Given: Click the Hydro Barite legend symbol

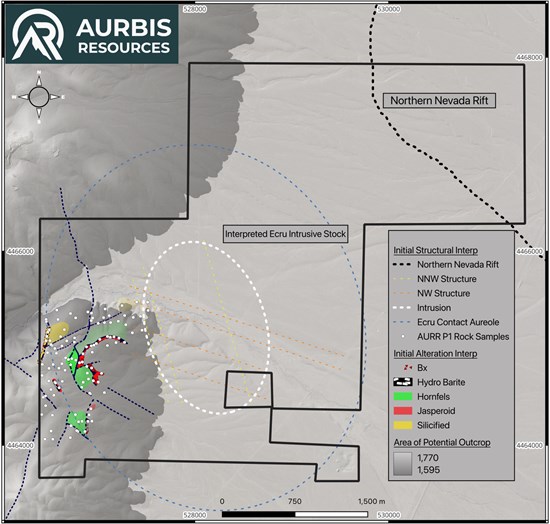Looking at the screenshot, I should (403, 382).
